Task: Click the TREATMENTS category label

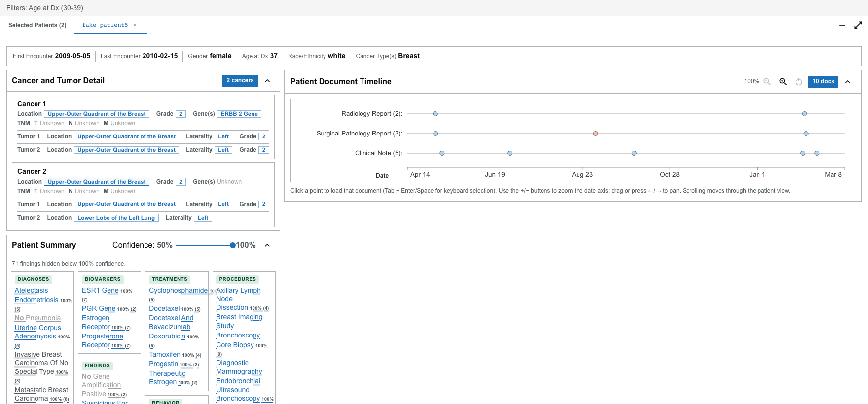Action: 170,279
